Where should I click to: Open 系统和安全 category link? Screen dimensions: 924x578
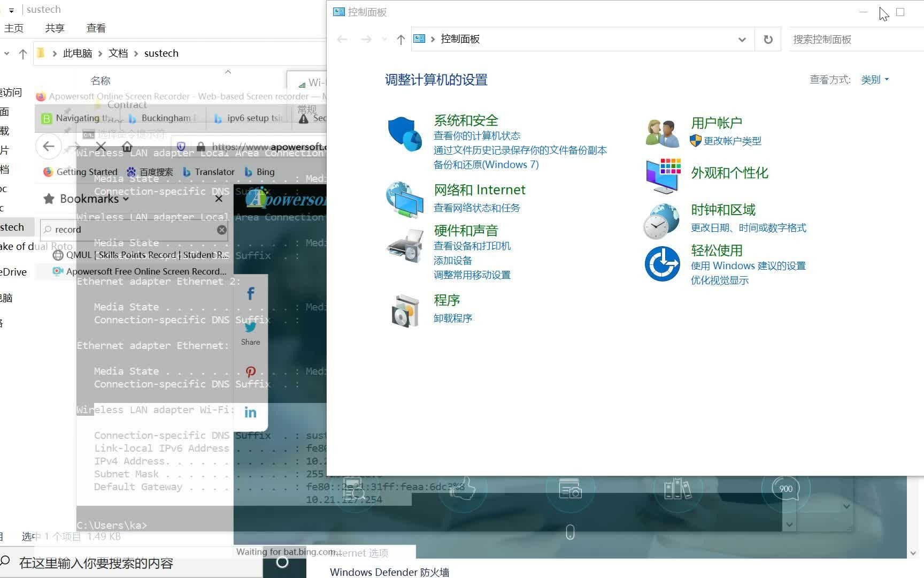[466, 120]
